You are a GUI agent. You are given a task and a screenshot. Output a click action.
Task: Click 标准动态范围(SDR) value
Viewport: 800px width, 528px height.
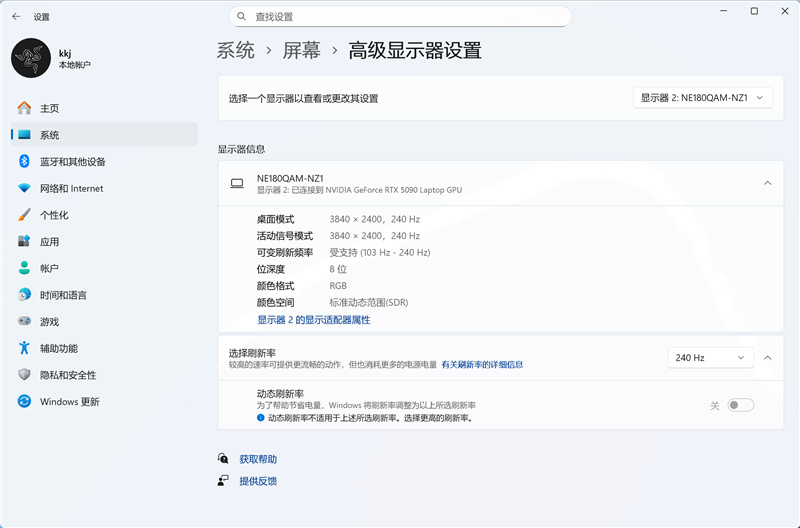[x=369, y=303]
